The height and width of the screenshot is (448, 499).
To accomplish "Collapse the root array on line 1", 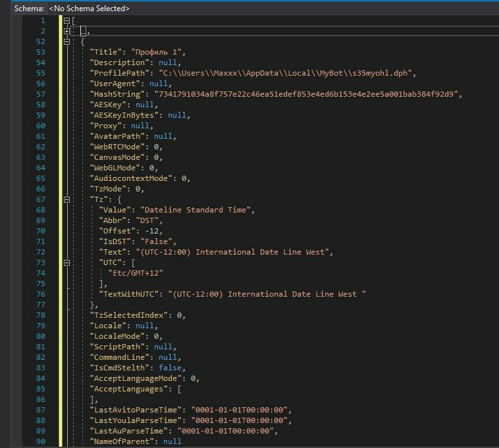I will [x=67, y=20].
